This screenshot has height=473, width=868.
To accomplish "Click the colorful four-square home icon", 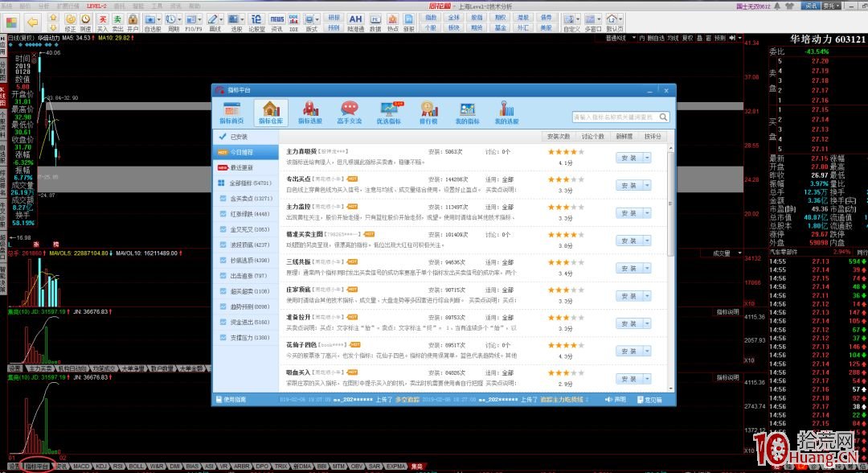I will pyautogui.click(x=11, y=23).
